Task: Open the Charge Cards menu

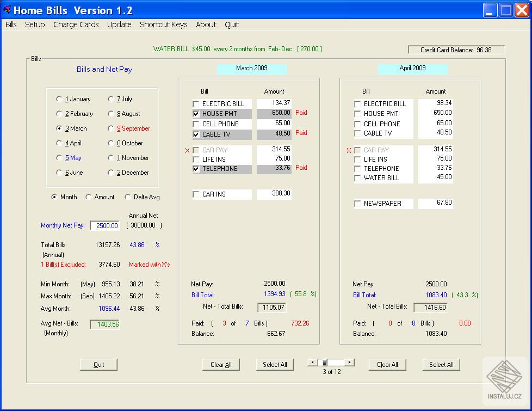Action: click(76, 24)
